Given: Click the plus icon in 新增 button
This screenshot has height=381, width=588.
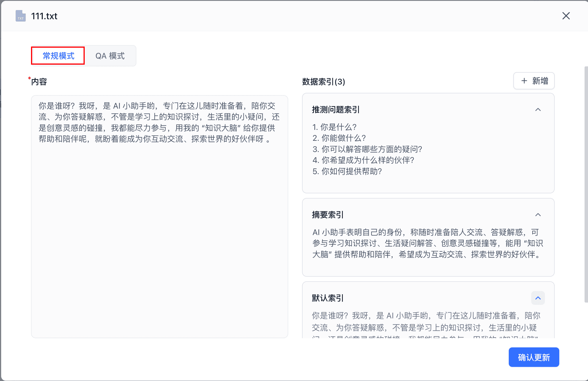Looking at the screenshot, I should tap(524, 81).
